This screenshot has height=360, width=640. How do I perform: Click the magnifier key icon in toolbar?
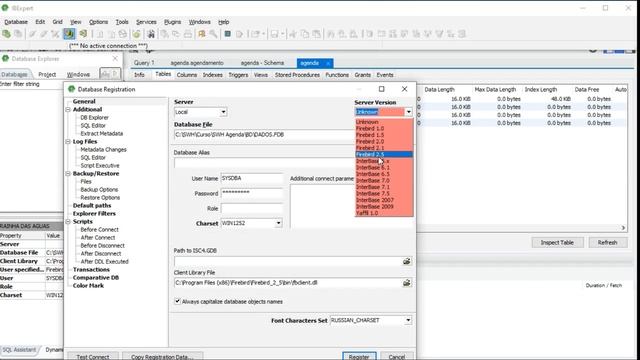click(x=213, y=34)
